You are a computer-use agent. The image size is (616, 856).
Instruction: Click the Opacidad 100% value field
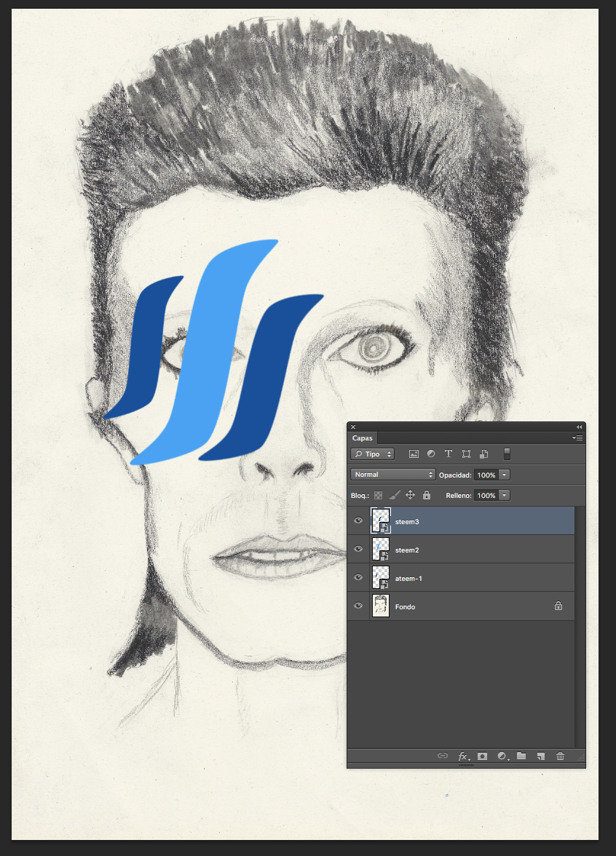[486, 475]
